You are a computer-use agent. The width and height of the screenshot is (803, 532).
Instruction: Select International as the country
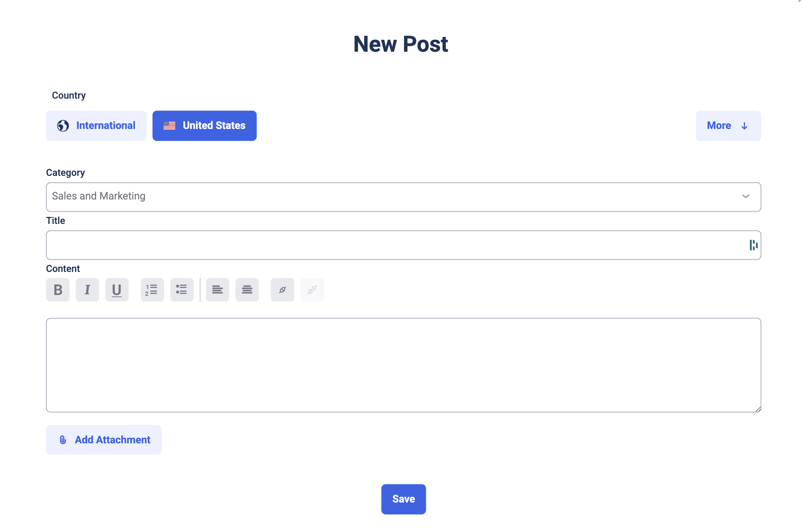[x=96, y=126]
